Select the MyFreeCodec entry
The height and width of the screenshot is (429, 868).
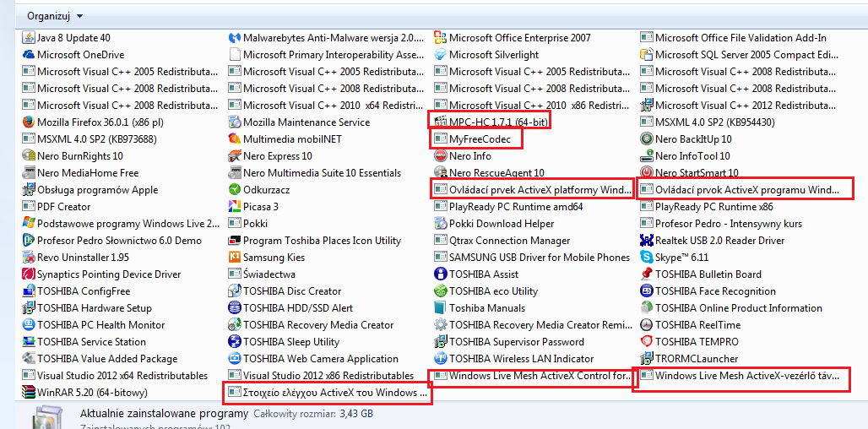pos(473,139)
